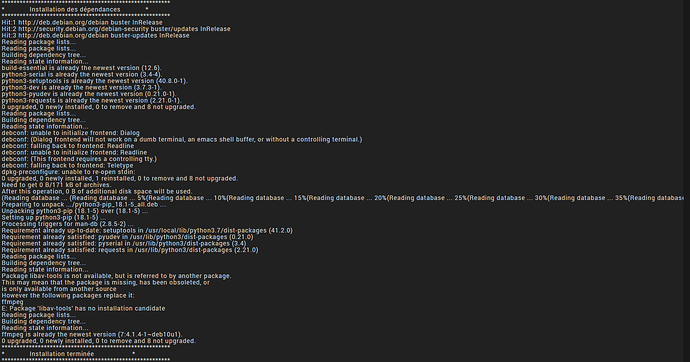Image resolution: width=690 pixels, height=362 pixels.
Task: Click the buster-updates InRelease URL line
Action: [x=95, y=36]
